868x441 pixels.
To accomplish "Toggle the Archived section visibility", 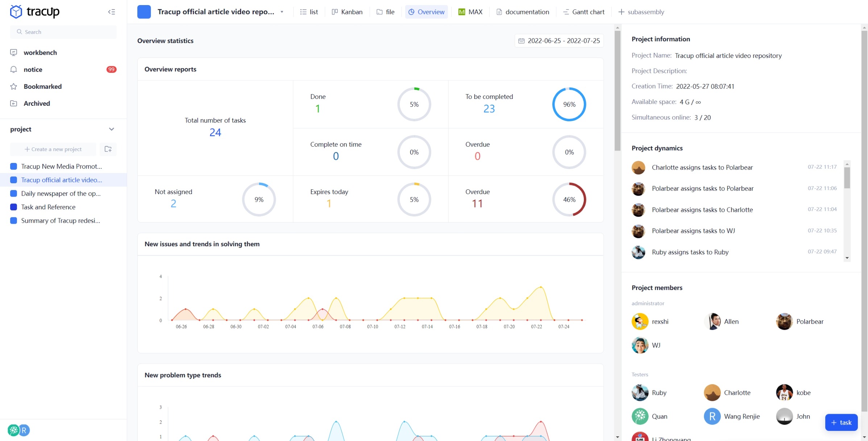I will (x=37, y=103).
